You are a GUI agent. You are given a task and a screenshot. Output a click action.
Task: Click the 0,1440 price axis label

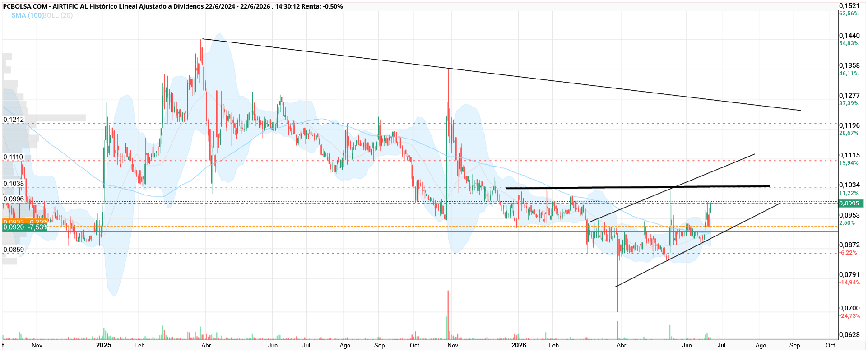(849, 36)
